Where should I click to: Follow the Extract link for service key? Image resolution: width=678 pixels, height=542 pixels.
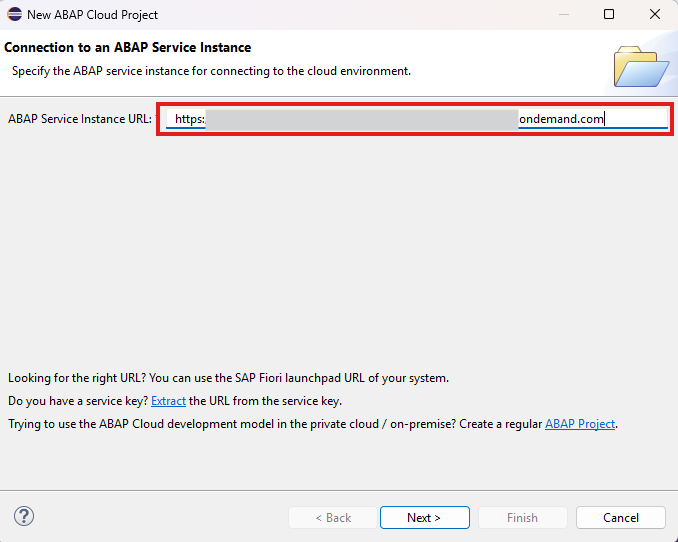pyautogui.click(x=168, y=401)
